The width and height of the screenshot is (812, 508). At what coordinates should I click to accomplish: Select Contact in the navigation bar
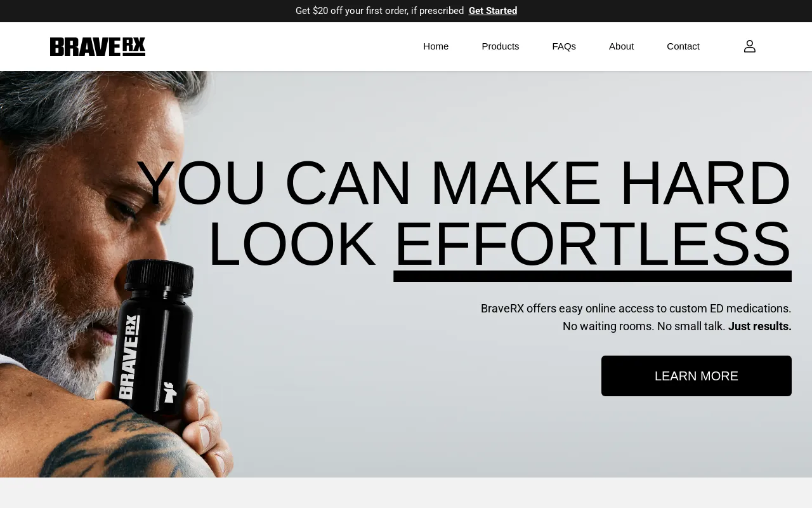pyautogui.click(x=683, y=46)
